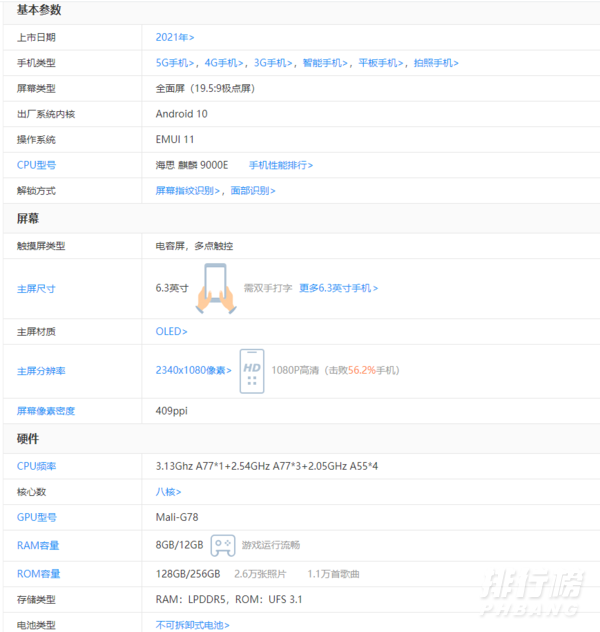Viewport: 600px width, 632px height.
Task: Open the 3G手机 category link
Action: (273, 63)
